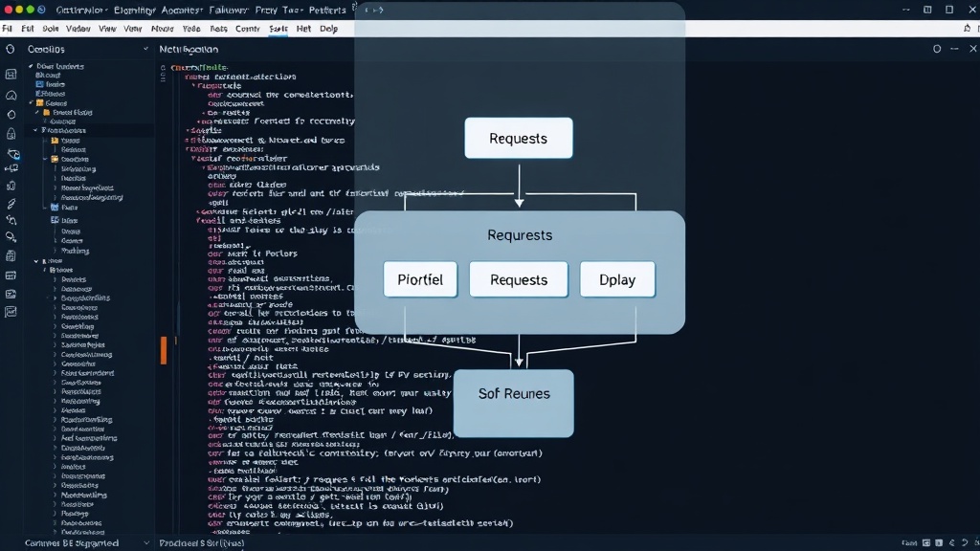Screen dimensions: 980x551
Task: Open the underlined Ssitr menu
Action: pos(278,29)
